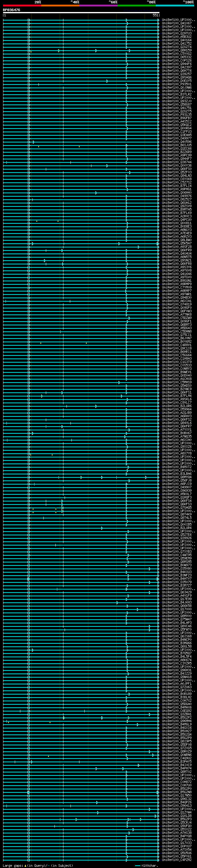Select hit UniRef100_Q41752
Viewport: 197px width, 868px height.
tap(177, 43)
